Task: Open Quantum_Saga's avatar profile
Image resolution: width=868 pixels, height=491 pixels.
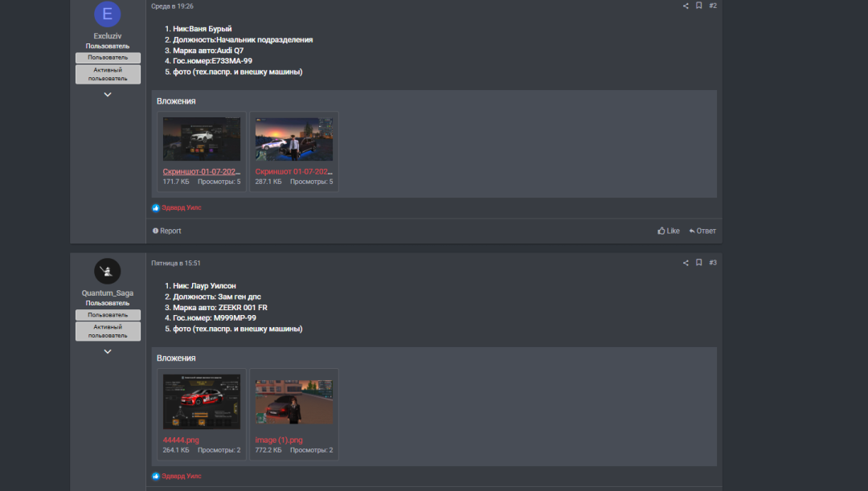Action: coord(108,272)
